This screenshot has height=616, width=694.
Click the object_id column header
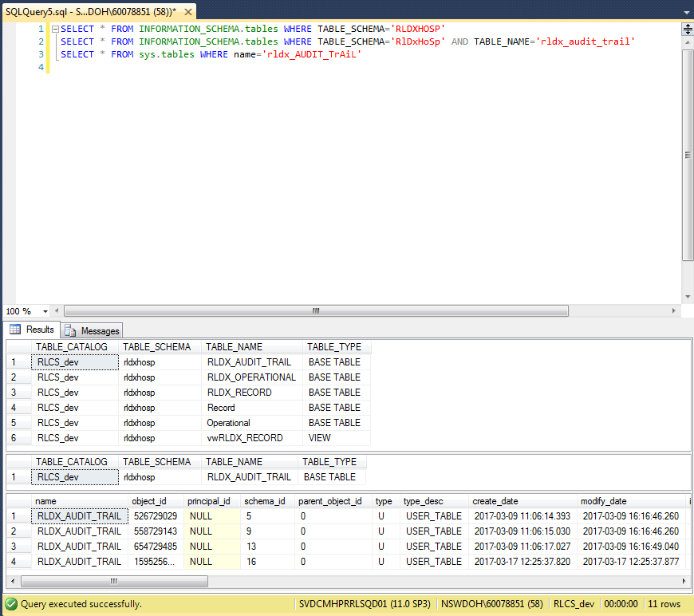click(x=149, y=501)
